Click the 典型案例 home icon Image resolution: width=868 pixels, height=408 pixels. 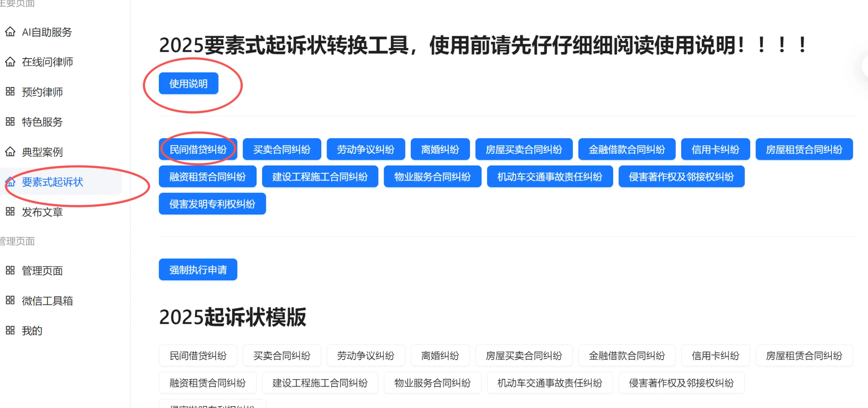pyautogui.click(x=10, y=152)
